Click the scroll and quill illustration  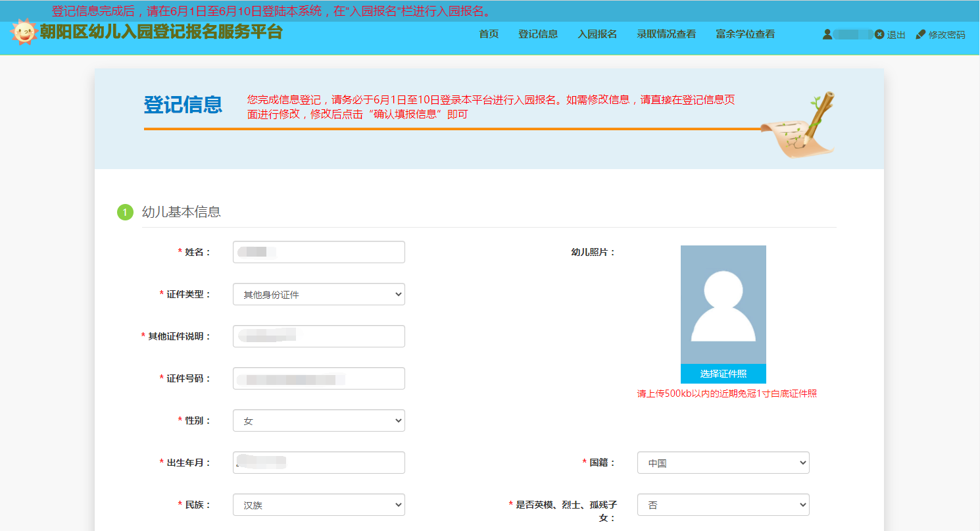pos(798,126)
